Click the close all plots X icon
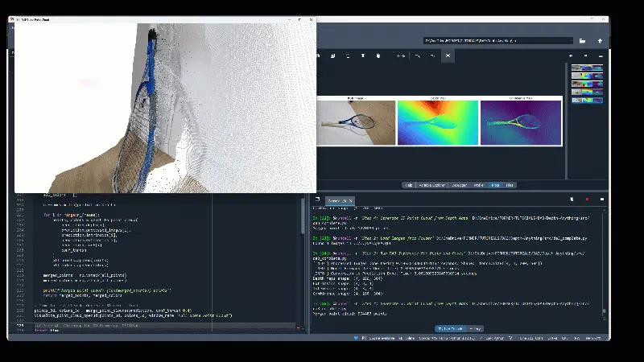Viewport: 644px width, 362px height. 448,56
